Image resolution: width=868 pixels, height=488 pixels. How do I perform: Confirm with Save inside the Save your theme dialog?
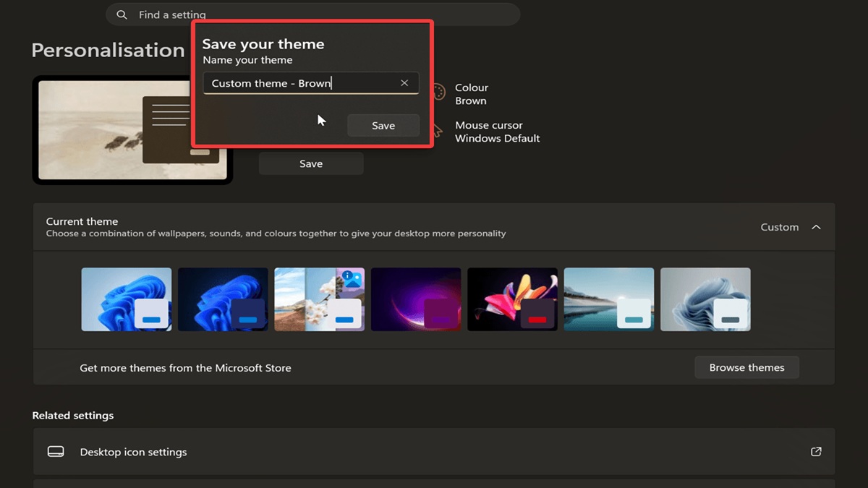click(x=383, y=125)
